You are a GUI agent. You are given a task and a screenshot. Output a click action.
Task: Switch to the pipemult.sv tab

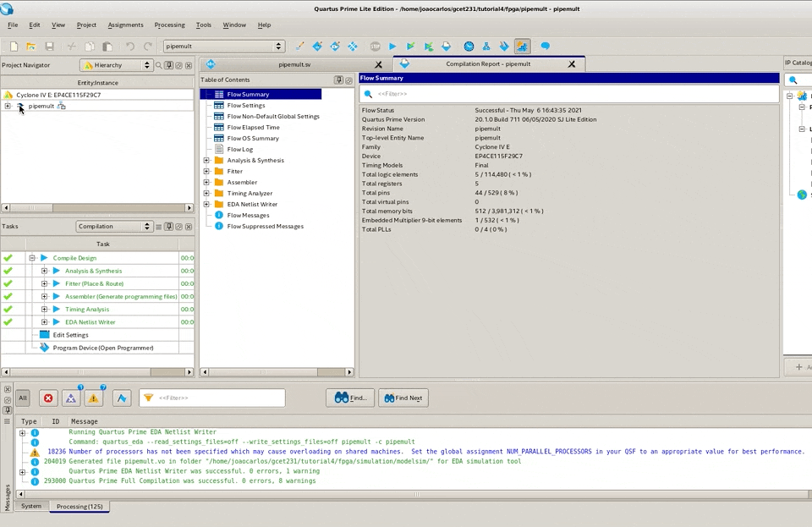click(x=294, y=64)
